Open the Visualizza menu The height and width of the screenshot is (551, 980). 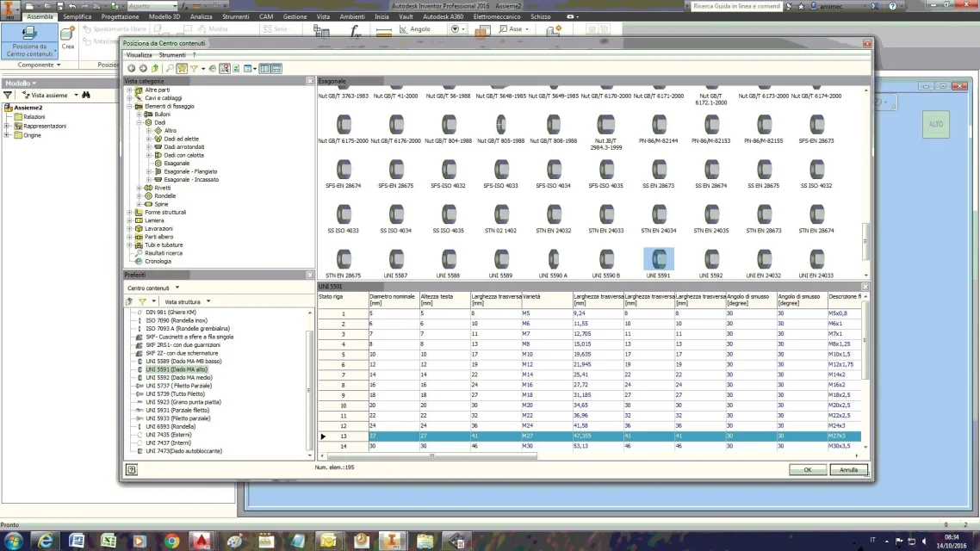click(139, 55)
